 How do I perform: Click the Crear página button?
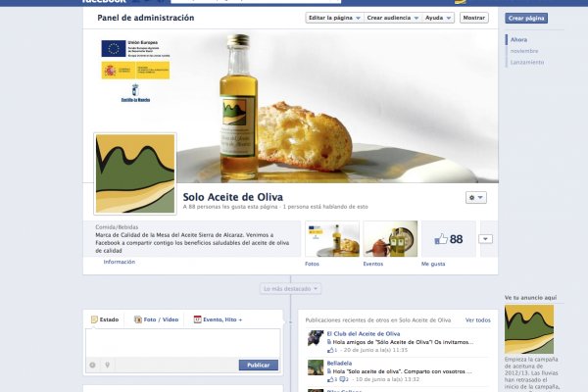tap(526, 18)
